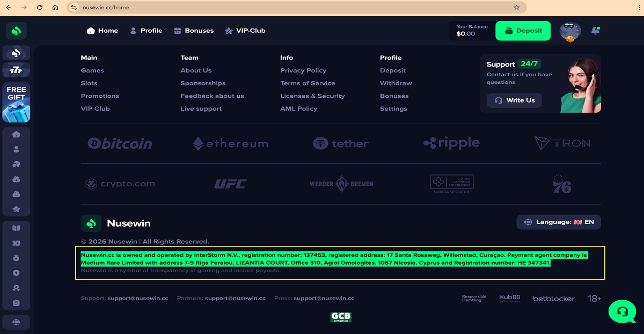This screenshot has height=334, width=644.
Task: Click the home icon in the sidebar
Action: coord(16,134)
